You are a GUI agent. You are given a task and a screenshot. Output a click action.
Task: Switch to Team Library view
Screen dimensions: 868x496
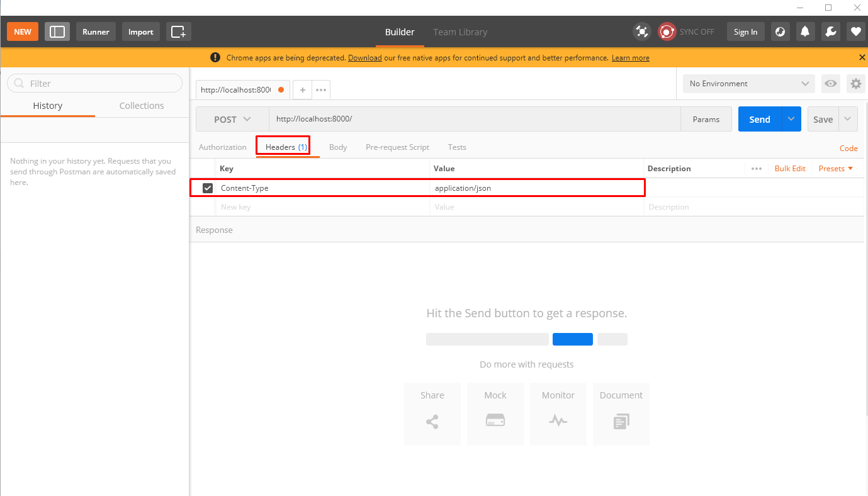460,32
